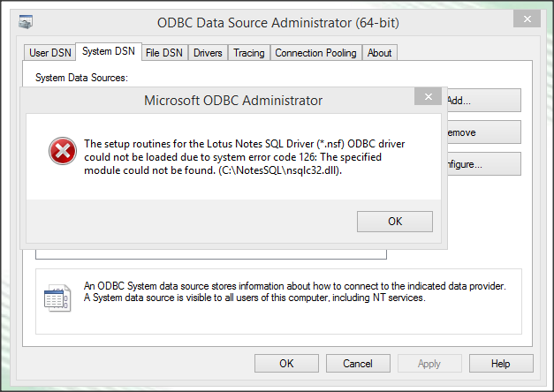Image resolution: width=554 pixels, height=392 pixels.
Task: Go to the Drivers tab
Action: pos(208,53)
